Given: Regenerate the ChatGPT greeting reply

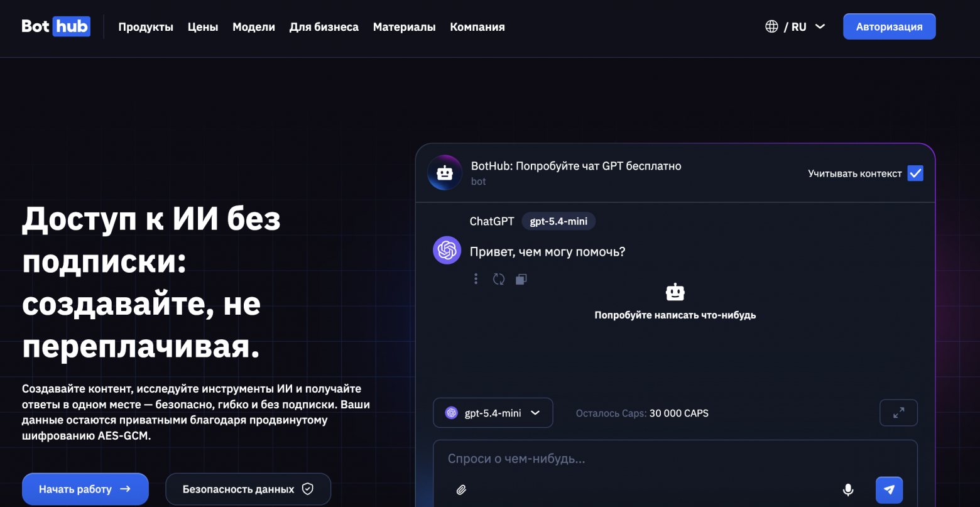Looking at the screenshot, I should [499, 279].
